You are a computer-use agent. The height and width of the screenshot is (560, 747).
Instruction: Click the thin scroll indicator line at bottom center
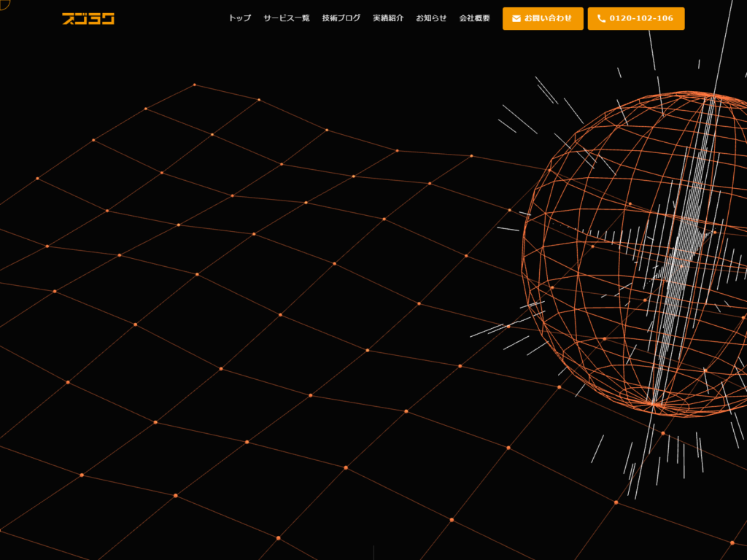click(373, 552)
